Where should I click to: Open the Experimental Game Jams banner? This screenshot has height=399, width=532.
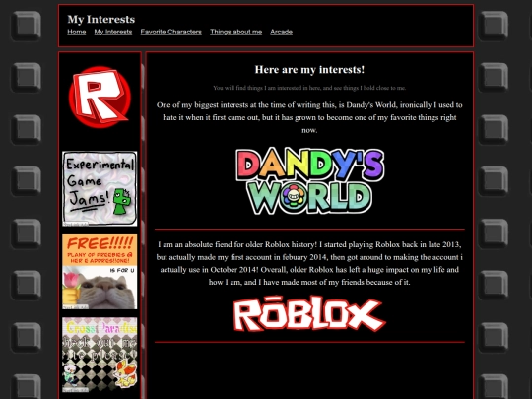tap(100, 188)
